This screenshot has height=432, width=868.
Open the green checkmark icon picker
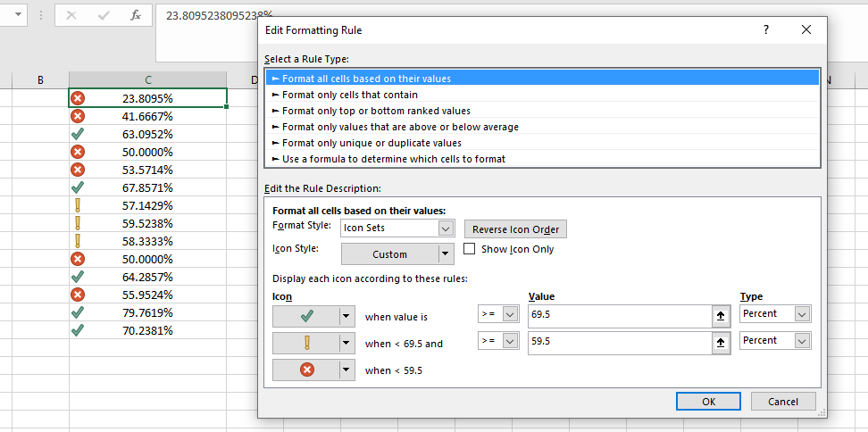click(x=346, y=314)
